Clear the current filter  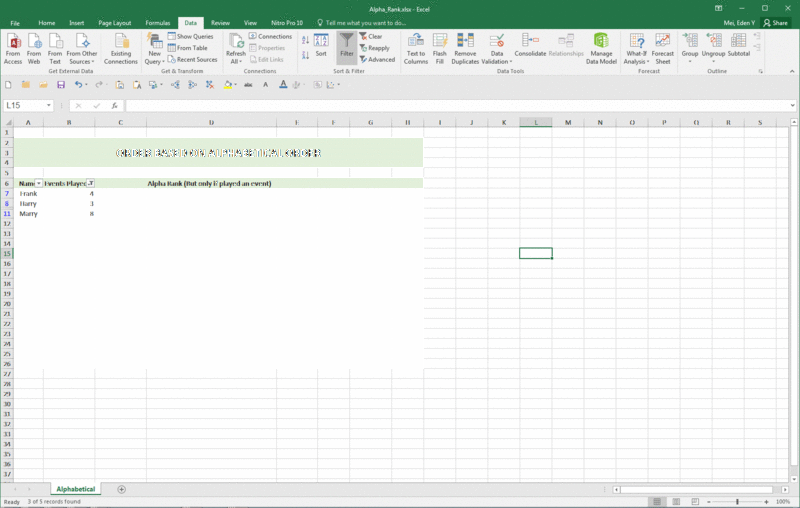(371, 36)
